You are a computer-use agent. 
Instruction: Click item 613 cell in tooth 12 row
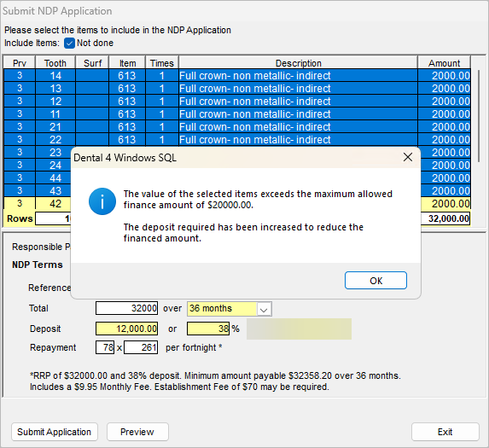[127, 102]
